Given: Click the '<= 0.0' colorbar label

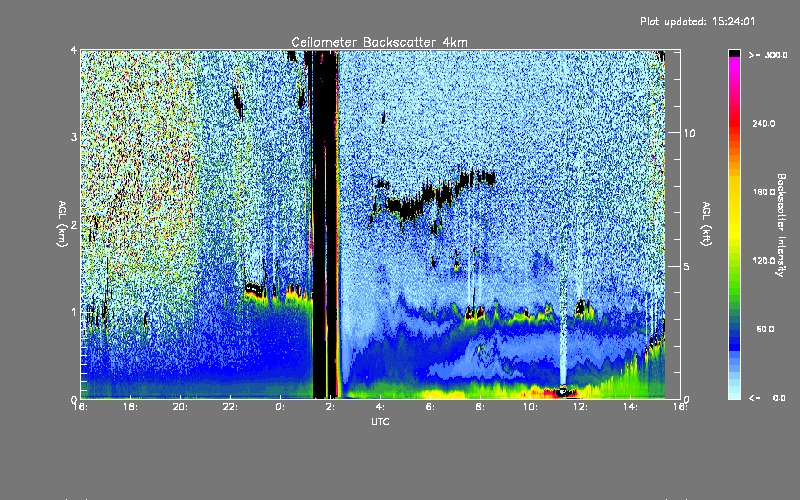Looking at the screenshot, I should pyautogui.click(x=767, y=398).
